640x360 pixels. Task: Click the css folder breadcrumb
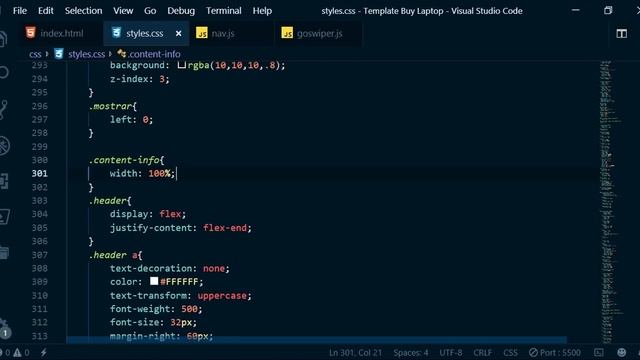(x=35, y=54)
